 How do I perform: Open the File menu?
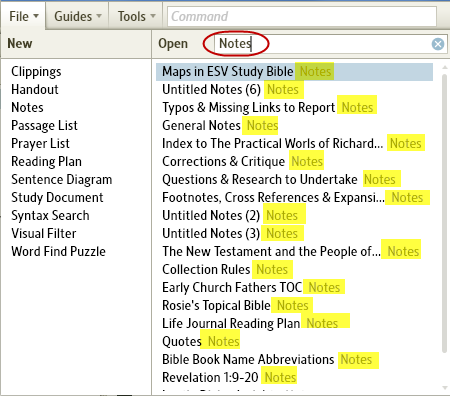(x=23, y=16)
